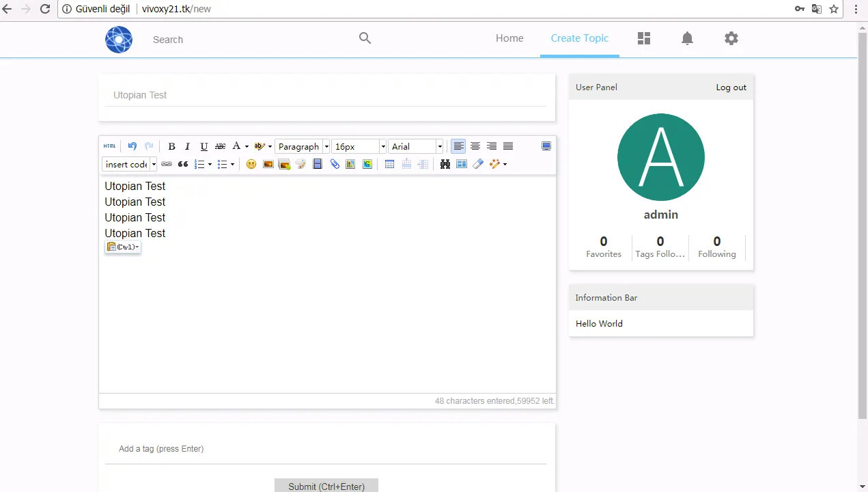Click the Add a tag input
The image size is (868, 492).
tap(326, 449)
